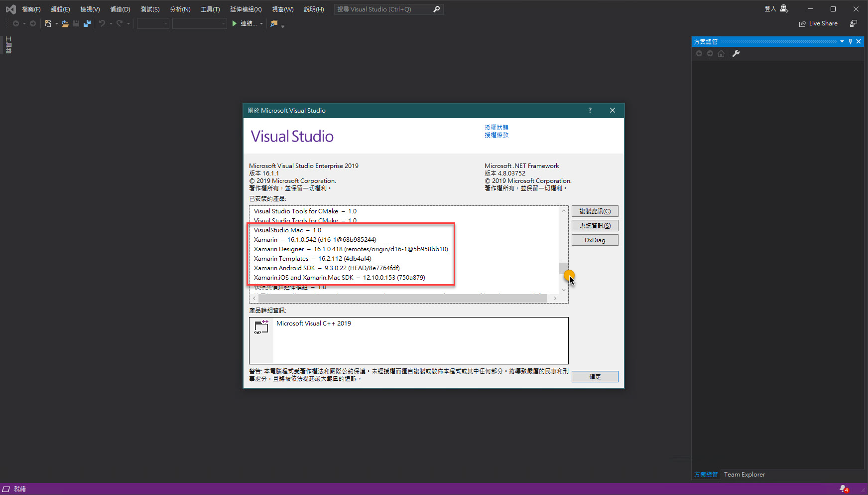Close the Solution Explorer panel
Screen dimensions: 868x495
coord(859,41)
